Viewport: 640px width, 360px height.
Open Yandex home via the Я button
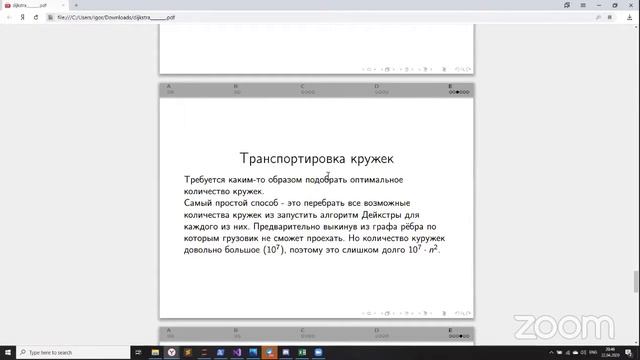coord(22,18)
